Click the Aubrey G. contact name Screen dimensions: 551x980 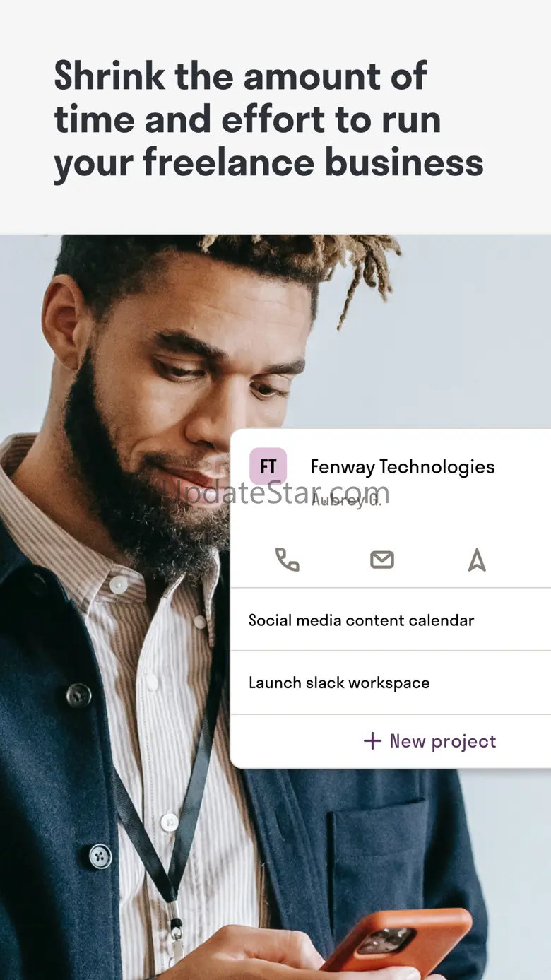346,500
